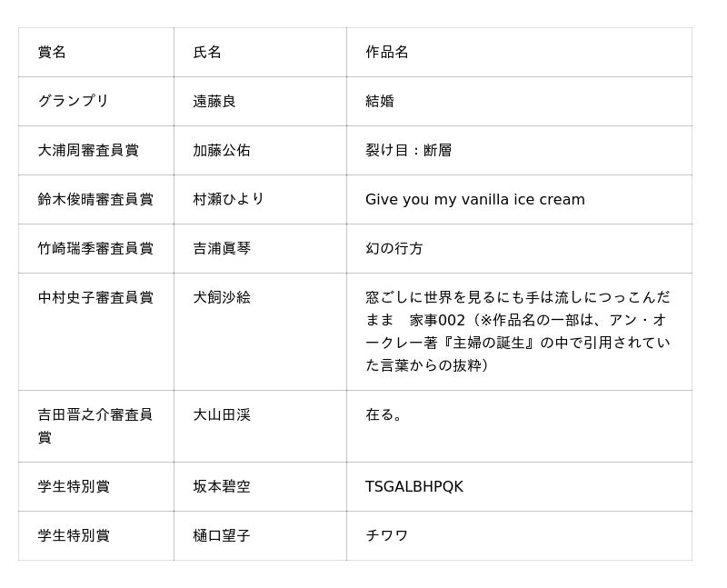
Task: Click the 氏名 column header
Action: (x=207, y=53)
